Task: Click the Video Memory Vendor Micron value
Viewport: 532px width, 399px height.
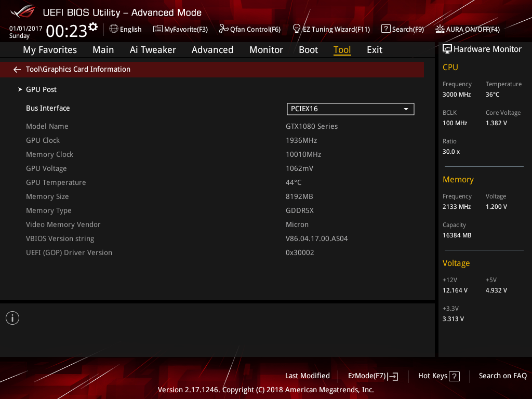Action: coord(297,224)
